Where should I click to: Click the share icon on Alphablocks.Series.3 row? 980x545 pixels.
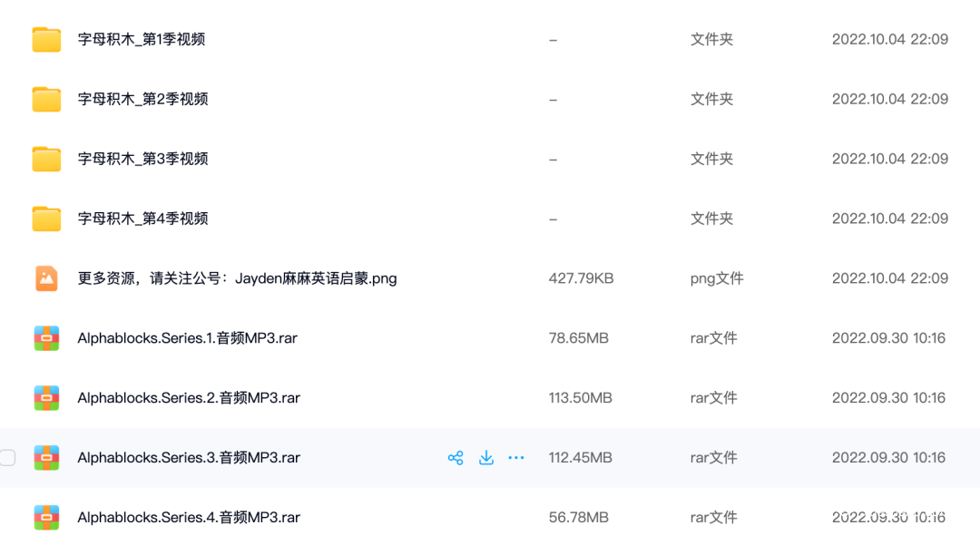click(456, 458)
